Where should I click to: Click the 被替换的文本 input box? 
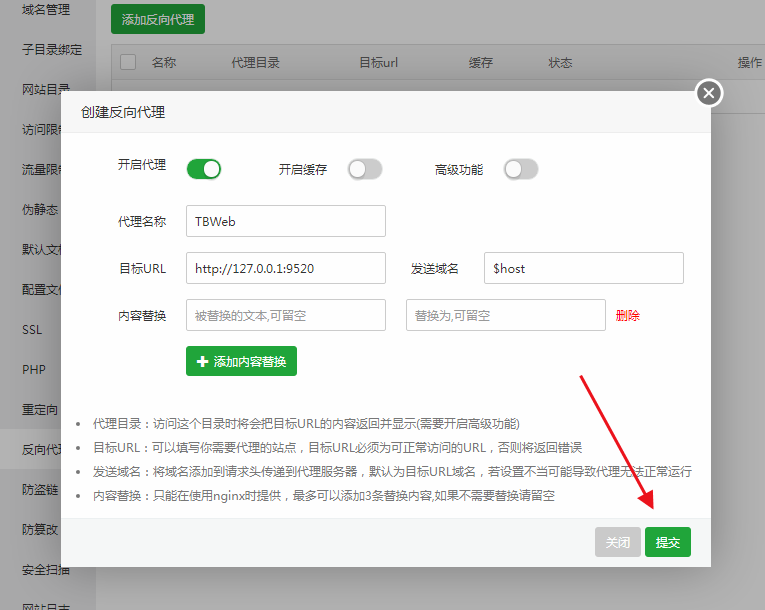pyautogui.click(x=285, y=315)
